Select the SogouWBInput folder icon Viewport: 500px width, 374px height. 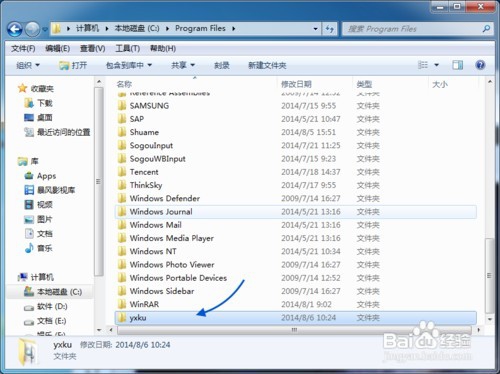[x=122, y=159]
